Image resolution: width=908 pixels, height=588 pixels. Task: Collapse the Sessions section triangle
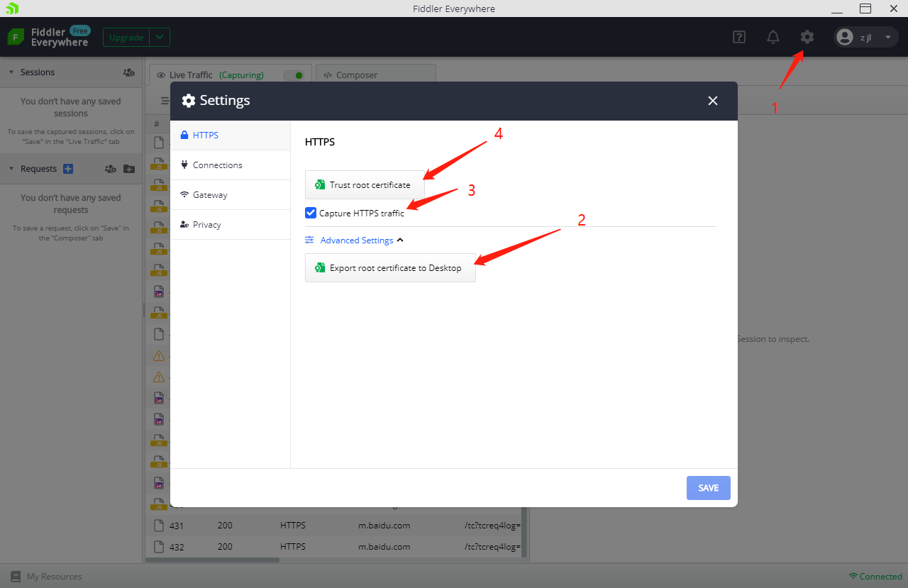click(x=11, y=72)
